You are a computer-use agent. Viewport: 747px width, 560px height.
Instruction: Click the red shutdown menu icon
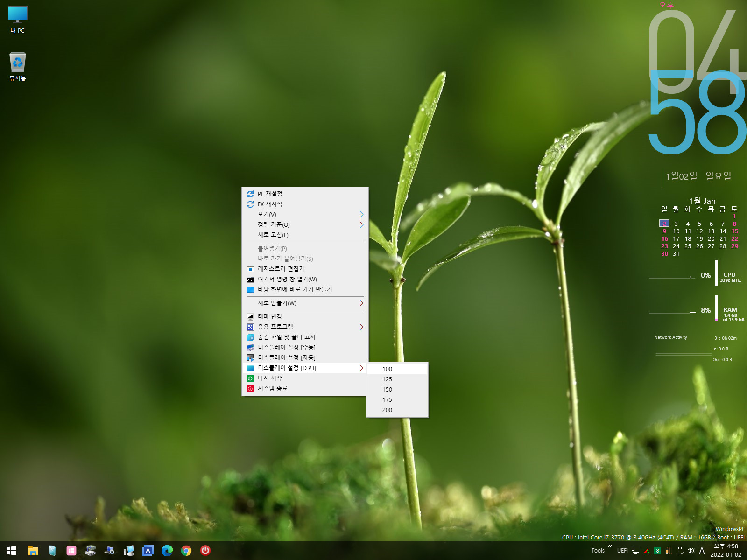[x=250, y=389]
